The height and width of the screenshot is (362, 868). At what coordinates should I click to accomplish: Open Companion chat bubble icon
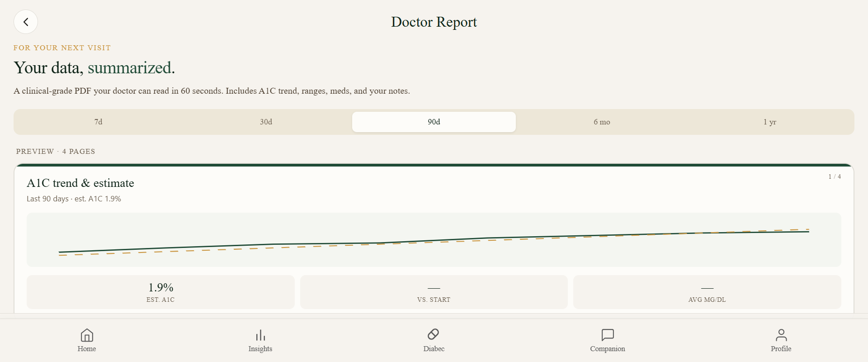[608, 335]
